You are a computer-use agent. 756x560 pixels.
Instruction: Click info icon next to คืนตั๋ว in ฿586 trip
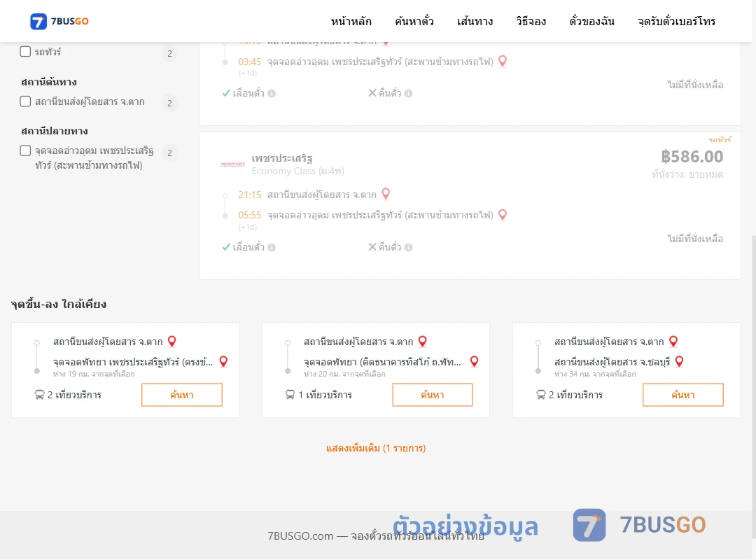pos(408,247)
